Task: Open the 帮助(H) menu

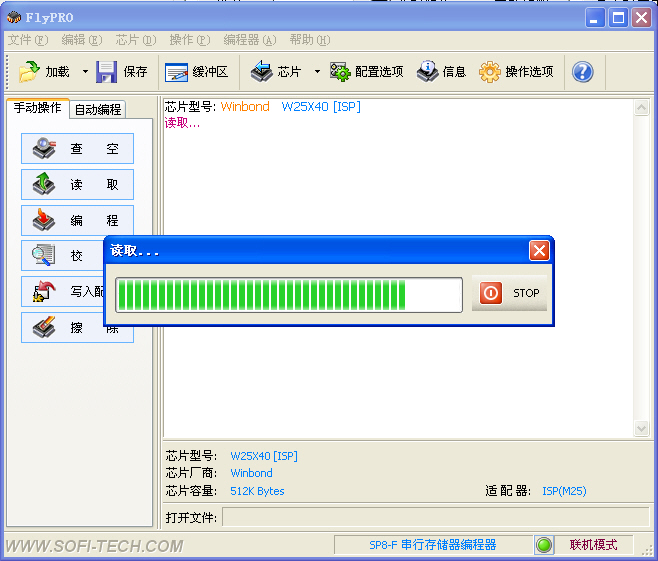Action: pos(309,40)
